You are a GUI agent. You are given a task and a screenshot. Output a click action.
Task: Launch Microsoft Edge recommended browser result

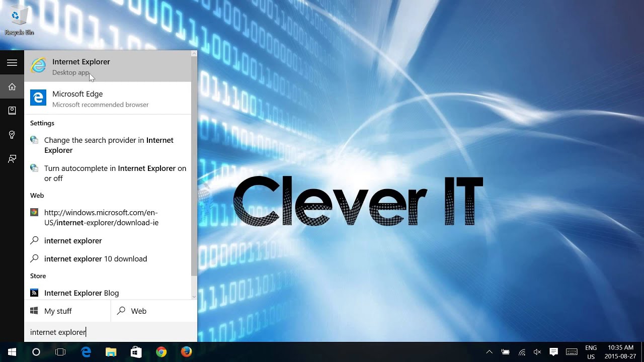tap(108, 99)
